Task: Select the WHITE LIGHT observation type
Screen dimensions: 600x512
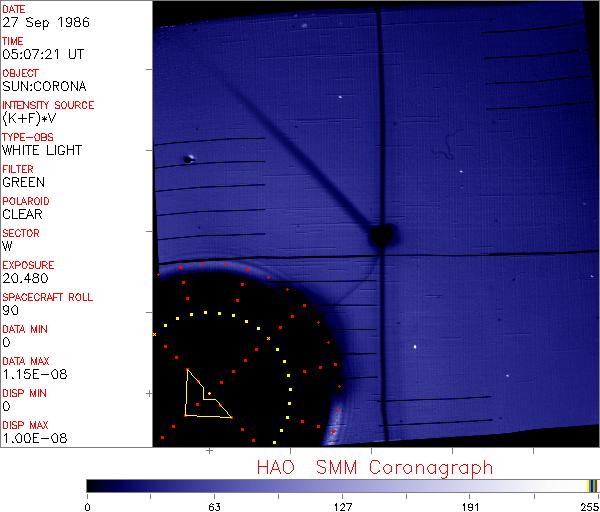Action: point(42,151)
